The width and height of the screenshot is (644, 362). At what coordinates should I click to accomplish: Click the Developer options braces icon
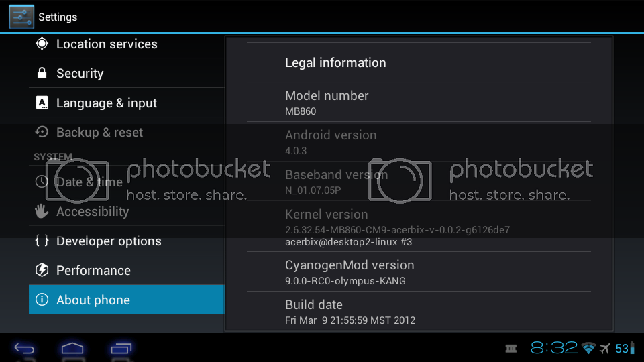point(42,241)
